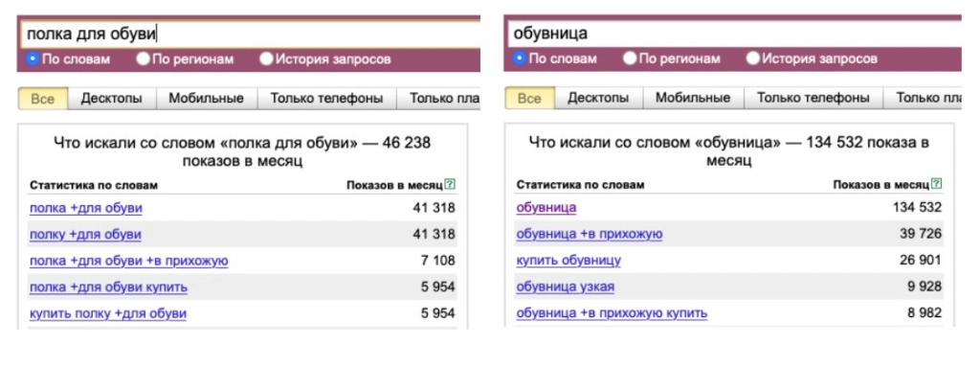Click value '7 108' in left table
This screenshot has width=980, height=368.
[437, 261]
